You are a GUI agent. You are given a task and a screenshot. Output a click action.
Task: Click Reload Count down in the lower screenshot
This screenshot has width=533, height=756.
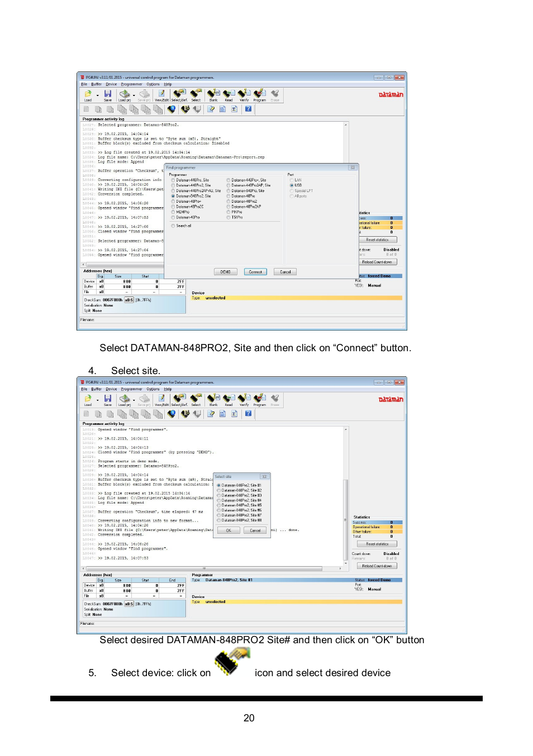coord(377,566)
